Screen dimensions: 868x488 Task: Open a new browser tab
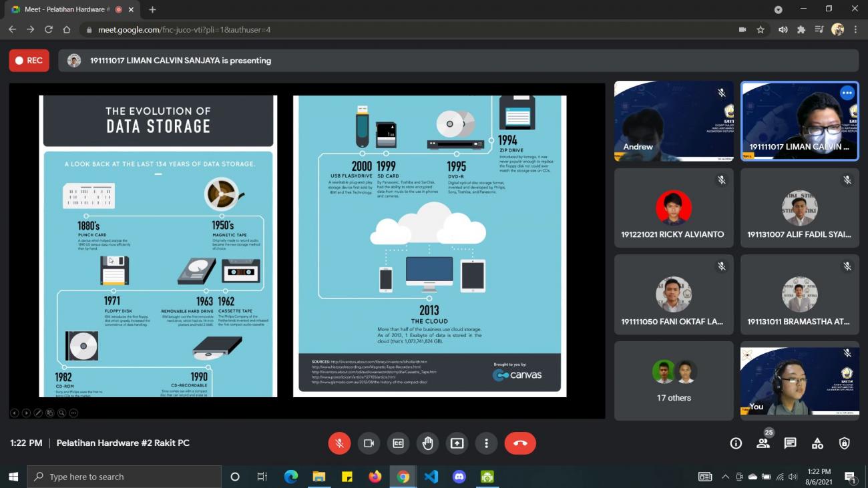coord(152,9)
